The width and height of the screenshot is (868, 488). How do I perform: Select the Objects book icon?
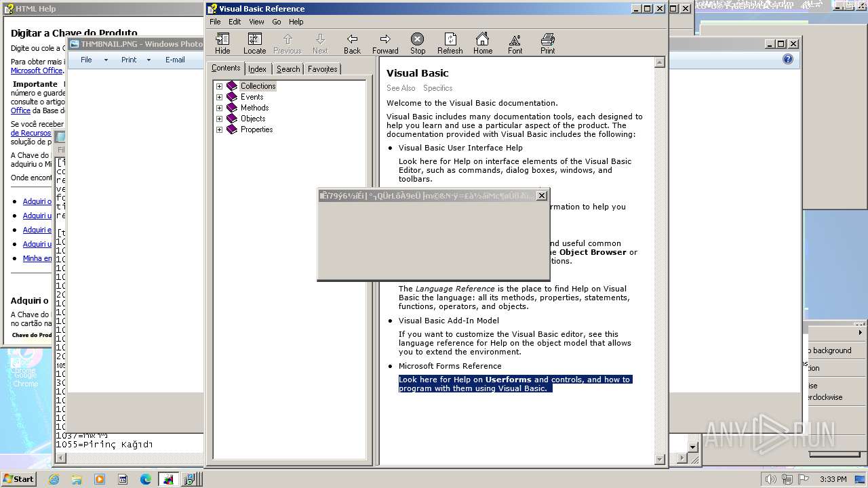click(x=232, y=119)
